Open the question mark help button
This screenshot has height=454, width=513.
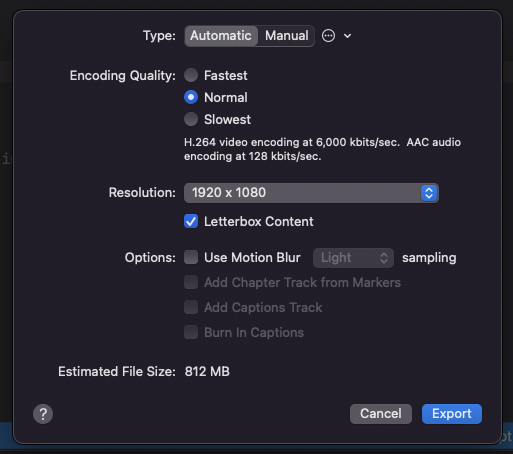coord(43,414)
